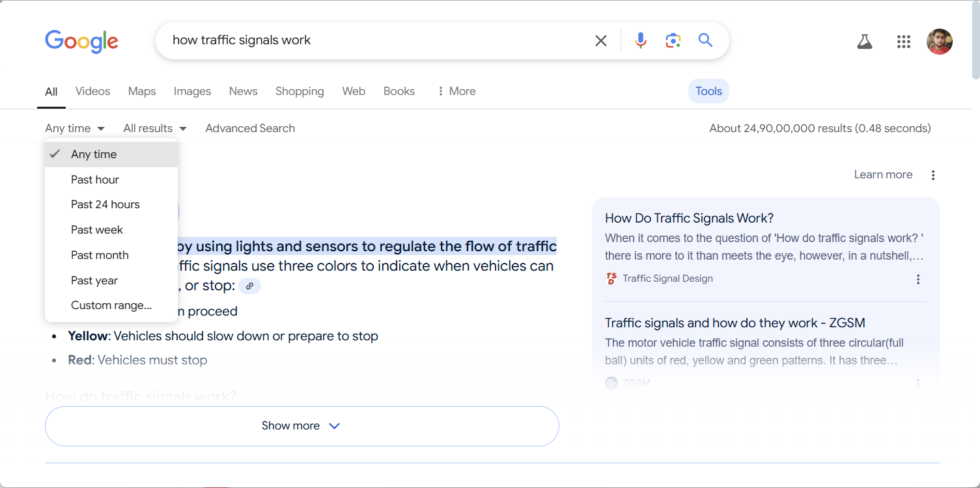
Task: Click the Google logo
Action: [x=81, y=41]
